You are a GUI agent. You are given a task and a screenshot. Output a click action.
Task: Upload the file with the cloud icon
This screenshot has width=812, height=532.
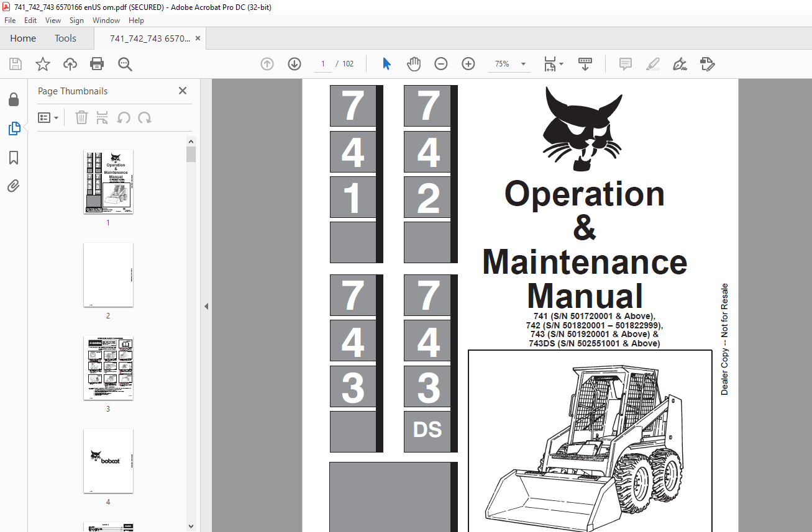(x=70, y=64)
